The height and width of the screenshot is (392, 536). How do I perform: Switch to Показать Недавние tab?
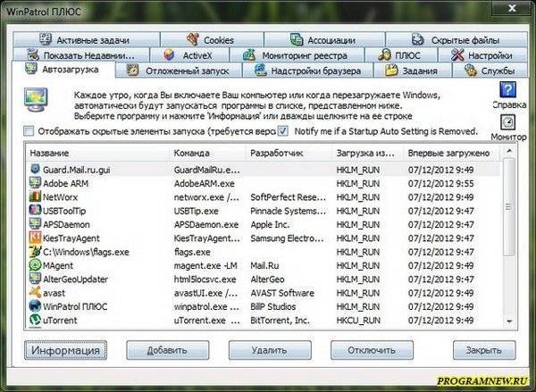pyautogui.click(x=81, y=55)
